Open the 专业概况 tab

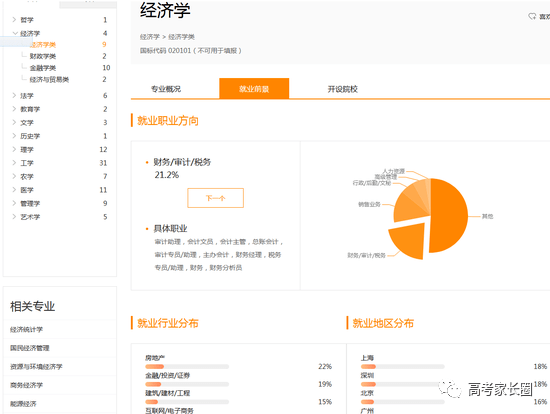pos(166,89)
